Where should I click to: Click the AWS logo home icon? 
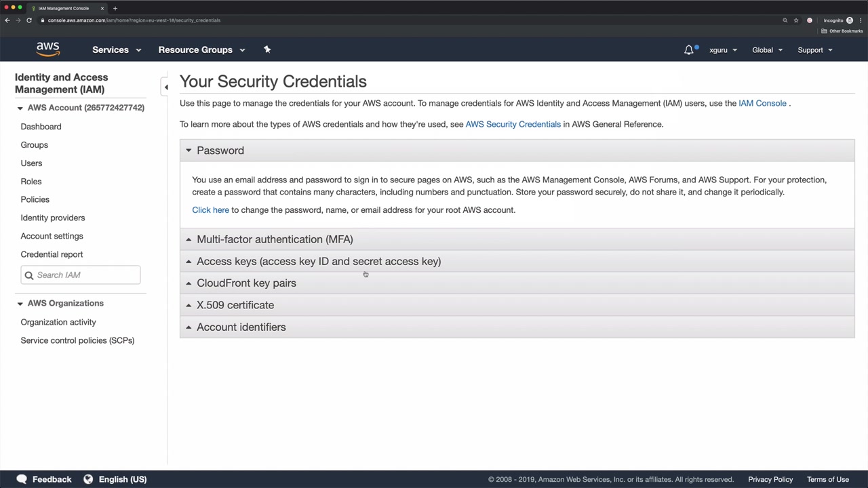[x=47, y=49]
